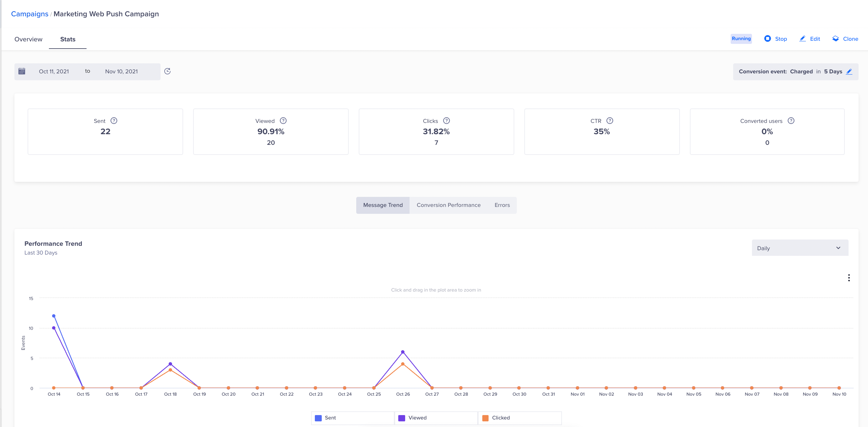Edit conversion event with pencil icon

point(849,71)
